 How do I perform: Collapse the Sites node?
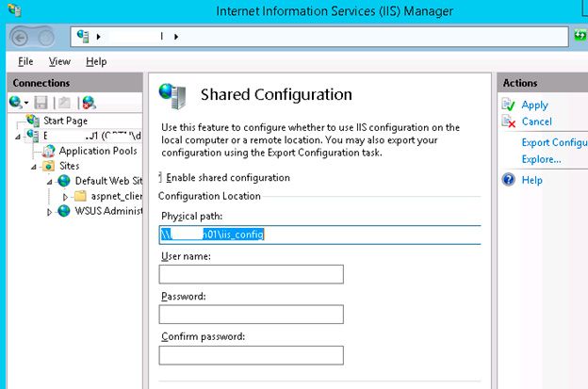pyautogui.click(x=34, y=167)
